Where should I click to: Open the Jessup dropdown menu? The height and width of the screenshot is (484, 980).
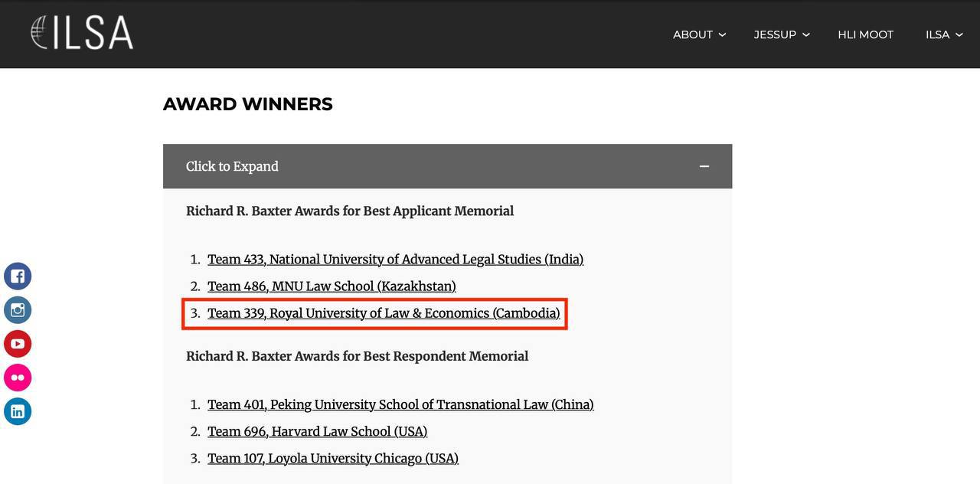[x=781, y=34]
